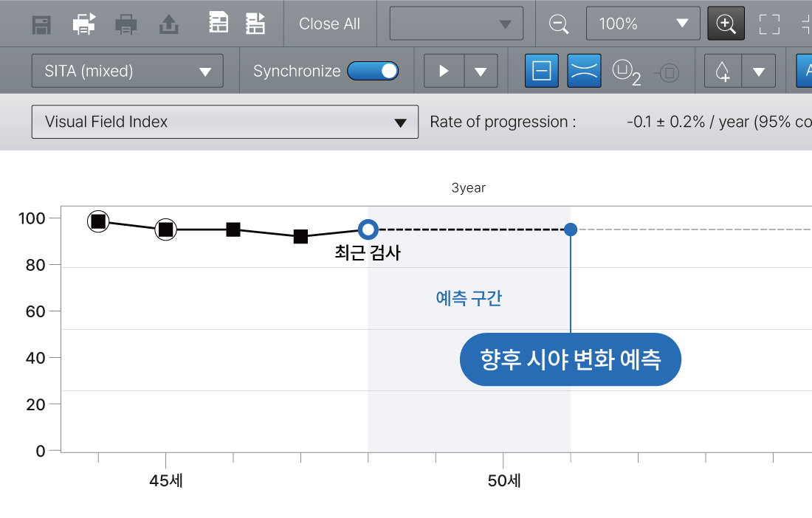The height and width of the screenshot is (518, 812).
Task: Select the 최근 검사 hollow blue data point
Action: click(x=368, y=229)
